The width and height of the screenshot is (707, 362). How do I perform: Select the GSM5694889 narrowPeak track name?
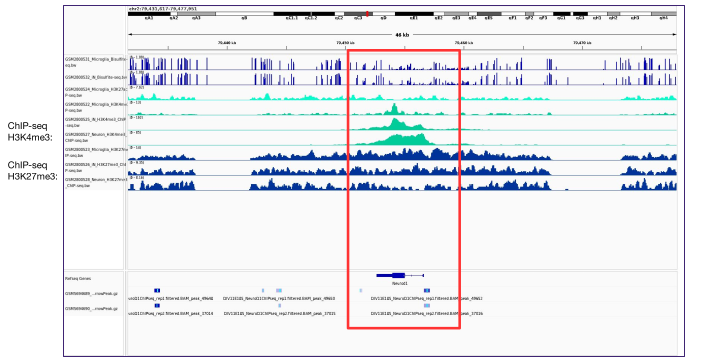[x=92, y=293]
